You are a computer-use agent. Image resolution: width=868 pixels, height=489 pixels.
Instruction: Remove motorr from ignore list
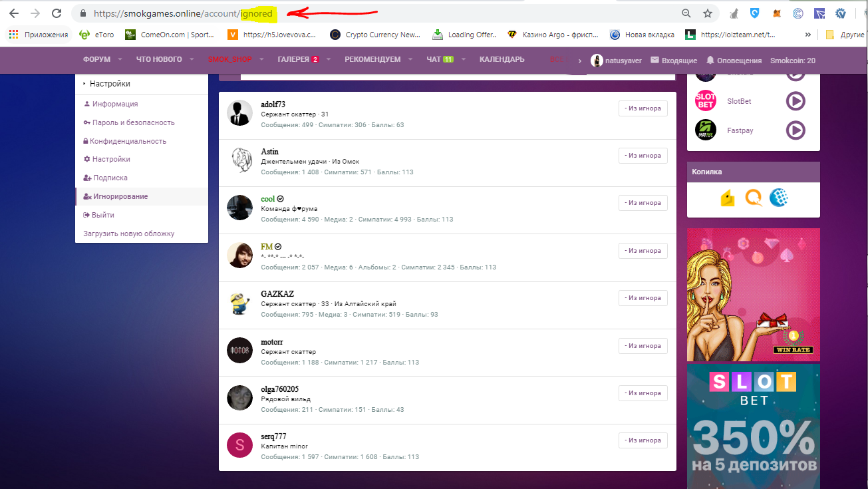click(x=643, y=345)
